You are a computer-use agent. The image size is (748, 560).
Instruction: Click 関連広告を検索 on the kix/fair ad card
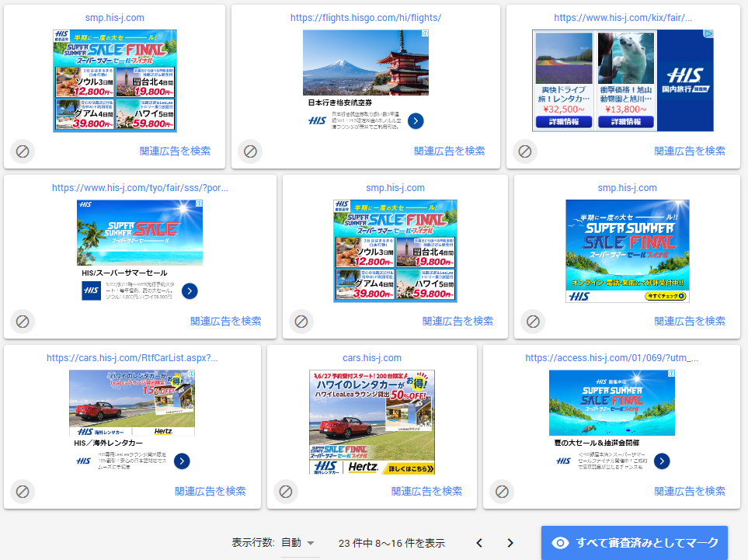coord(690,151)
